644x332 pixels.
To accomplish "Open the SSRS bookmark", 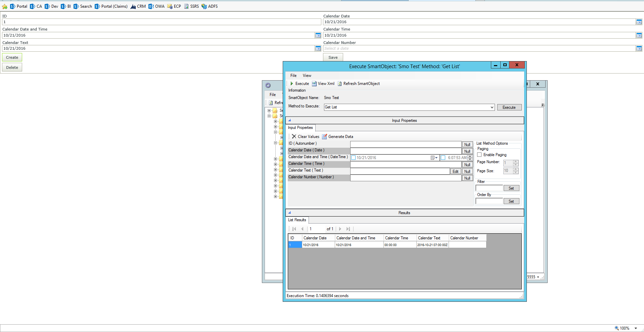I will tap(191, 6).
